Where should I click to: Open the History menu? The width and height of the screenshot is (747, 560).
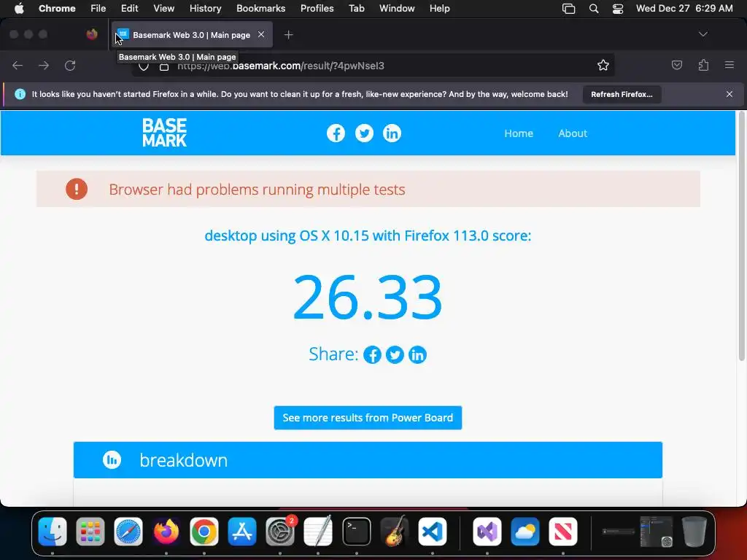pyautogui.click(x=205, y=9)
